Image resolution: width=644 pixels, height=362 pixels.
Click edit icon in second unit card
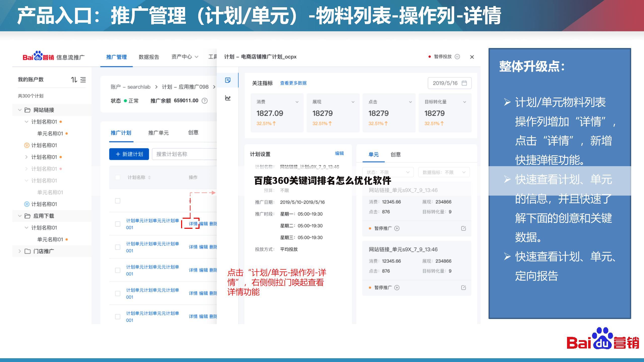click(x=463, y=288)
